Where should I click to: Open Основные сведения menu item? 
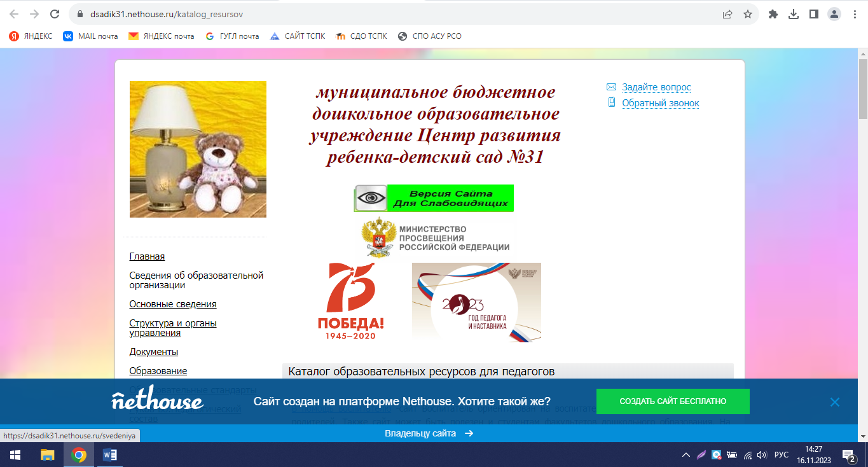pyautogui.click(x=173, y=304)
